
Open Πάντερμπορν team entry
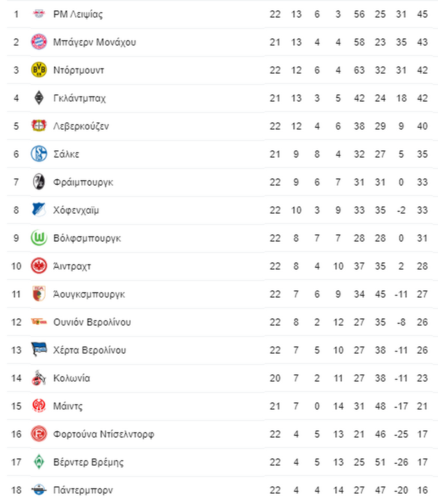(x=83, y=490)
